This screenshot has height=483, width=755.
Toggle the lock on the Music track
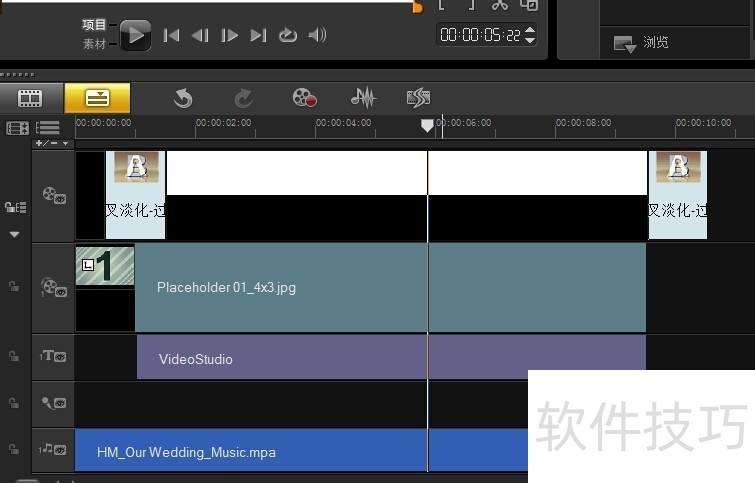point(14,451)
